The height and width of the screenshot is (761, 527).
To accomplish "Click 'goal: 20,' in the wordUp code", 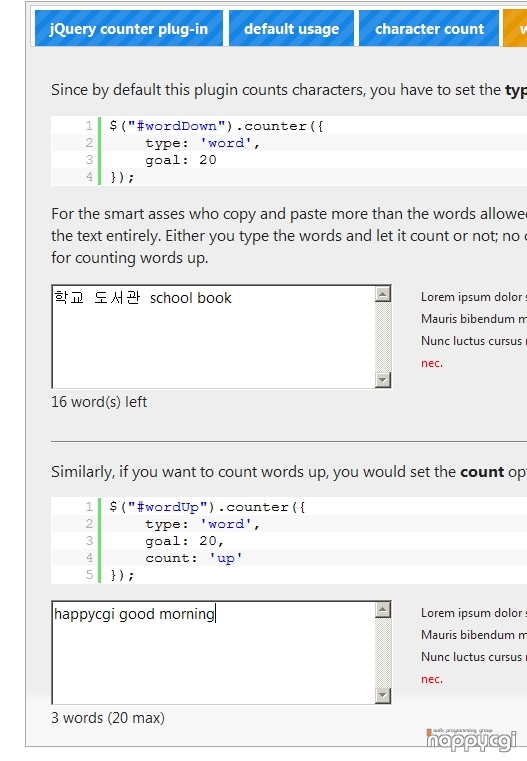I will (x=184, y=541).
